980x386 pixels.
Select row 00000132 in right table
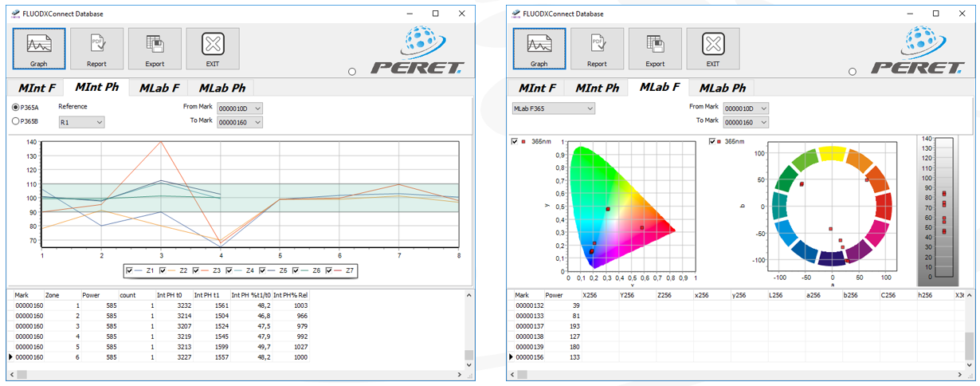pyautogui.click(x=735, y=305)
